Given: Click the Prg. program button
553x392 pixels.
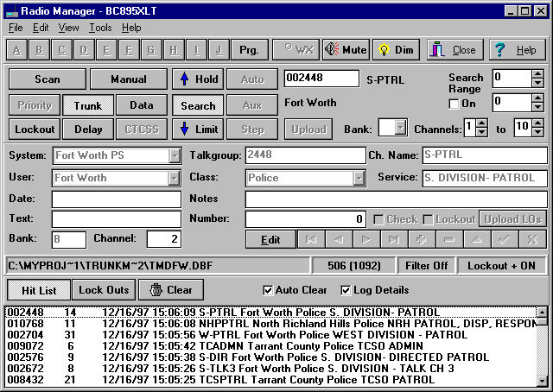Looking at the screenshot, I should pos(249,50).
